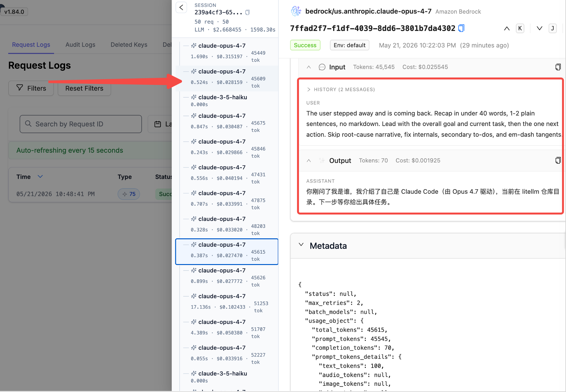Click the 75 badge in log row
This screenshot has height=392, width=566.
click(x=129, y=194)
